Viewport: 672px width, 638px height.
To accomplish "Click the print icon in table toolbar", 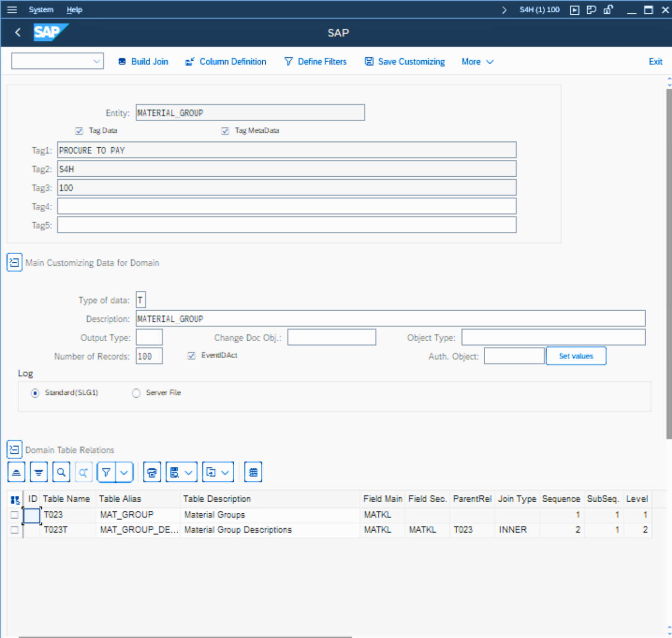I will click(x=152, y=472).
